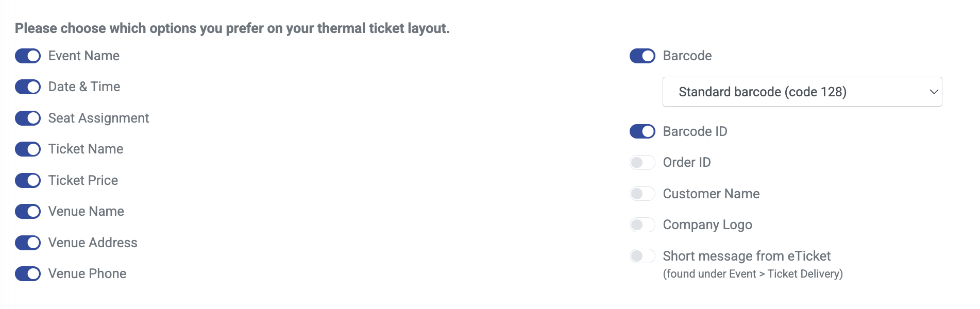Click the Order ID label text
Screen dimensions: 980x309
pyautogui.click(x=687, y=163)
